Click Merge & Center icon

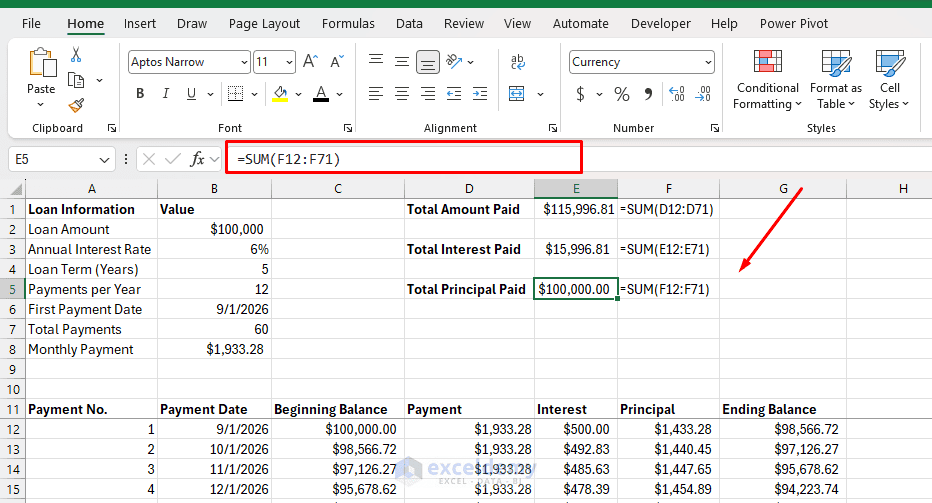point(517,93)
